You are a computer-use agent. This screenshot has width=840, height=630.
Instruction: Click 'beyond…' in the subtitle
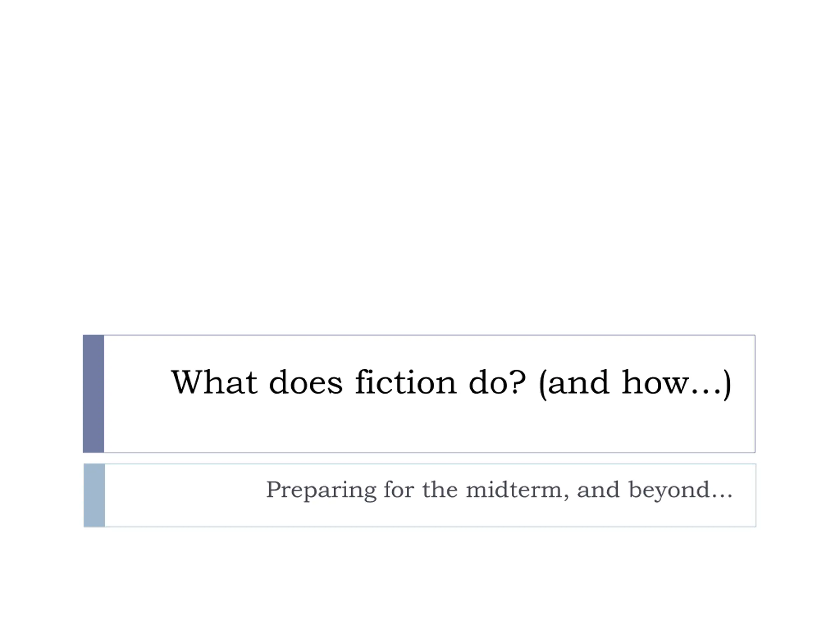point(681,490)
